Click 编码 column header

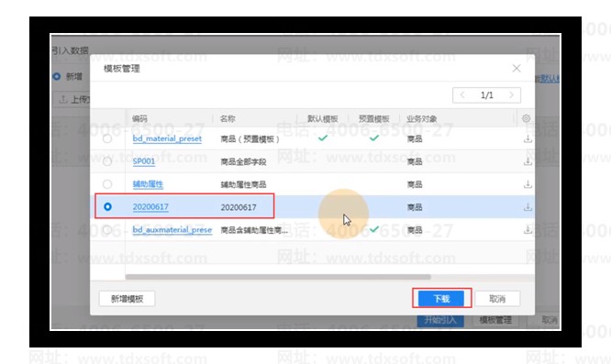tap(139, 119)
